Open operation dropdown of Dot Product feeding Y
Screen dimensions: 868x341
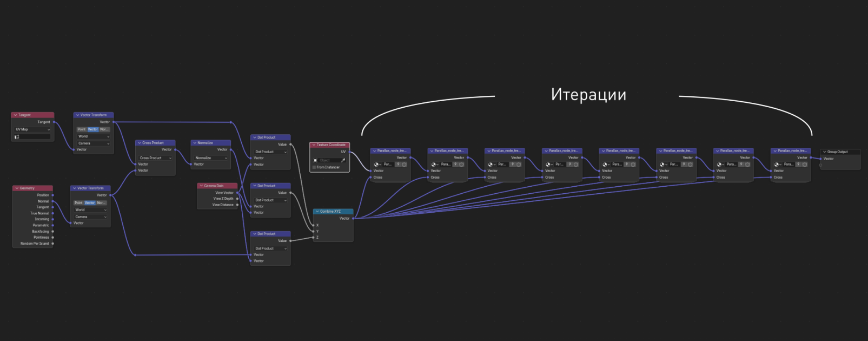click(270, 200)
